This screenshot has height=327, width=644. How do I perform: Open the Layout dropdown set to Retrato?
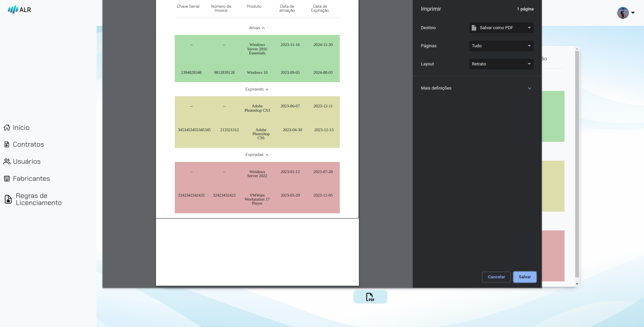pyautogui.click(x=501, y=64)
